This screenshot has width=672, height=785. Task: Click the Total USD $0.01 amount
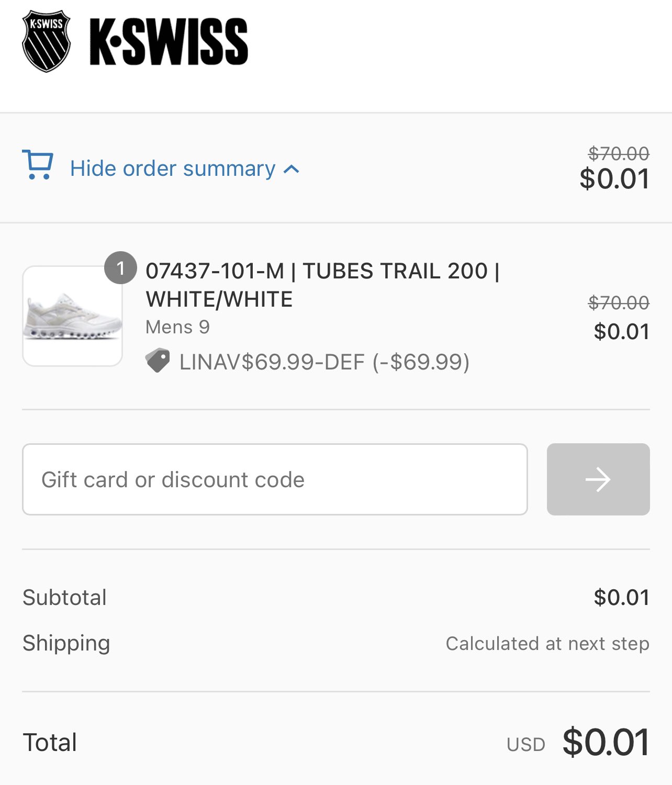(x=606, y=742)
